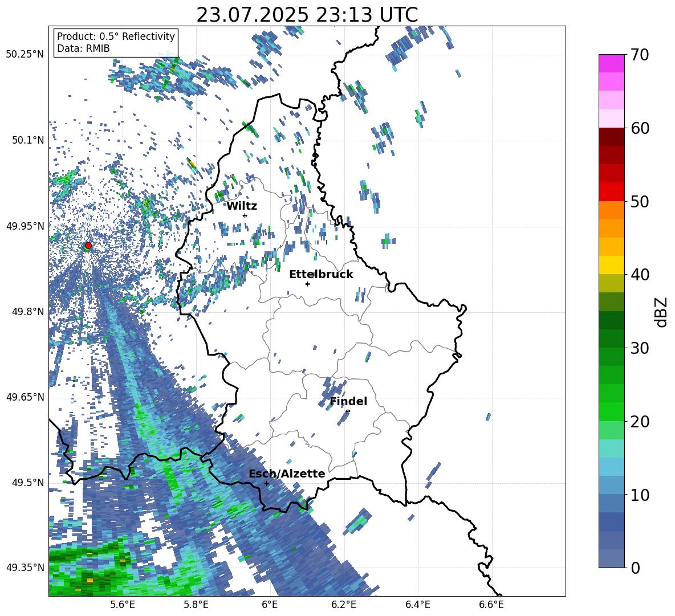This screenshot has width=675, height=616.
Task: Select the Esch/Alzette city label
Action: (287, 474)
